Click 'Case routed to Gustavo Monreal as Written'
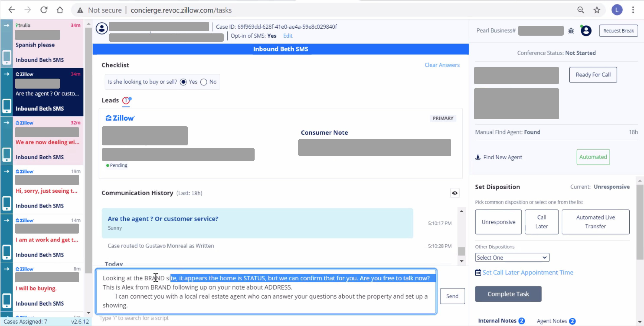The height and width of the screenshot is (326, 644). (161, 246)
